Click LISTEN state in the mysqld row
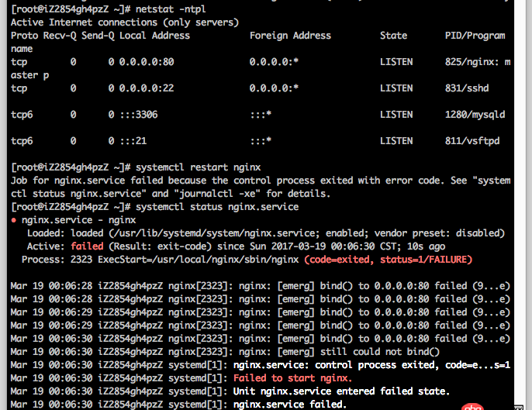This screenshot has width=532, height=410. click(396, 115)
